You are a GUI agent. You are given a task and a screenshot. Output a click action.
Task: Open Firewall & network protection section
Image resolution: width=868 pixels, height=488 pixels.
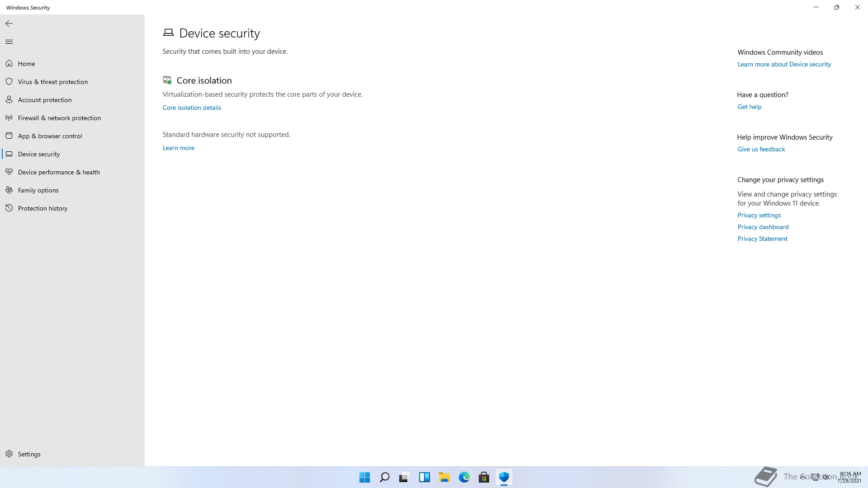(59, 118)
